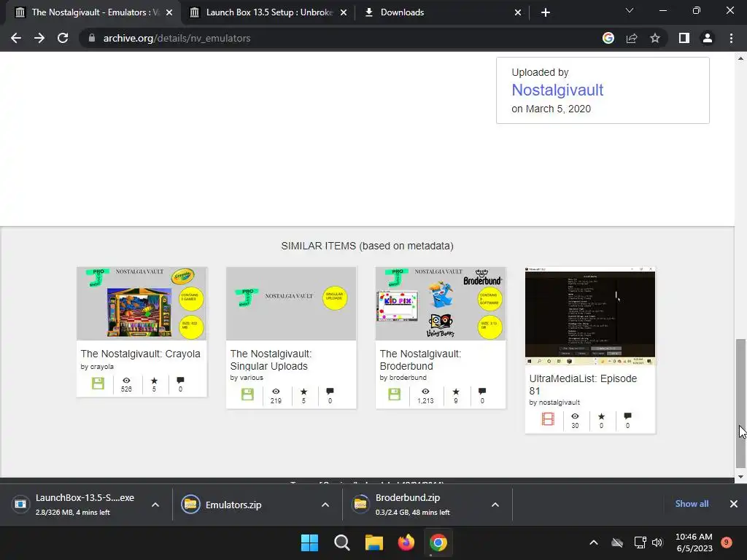Open the Chrome three-dot menu
This screenshot has width=747, height=560.
(x=731, y=38)
